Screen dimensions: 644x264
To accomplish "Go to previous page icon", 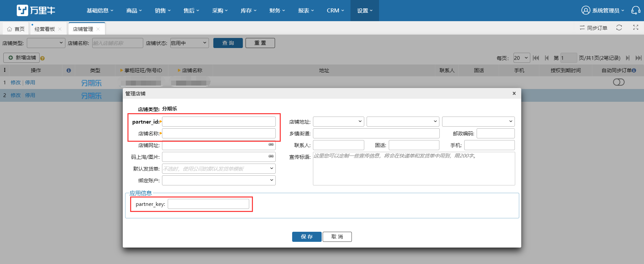I will click(547, 58).
